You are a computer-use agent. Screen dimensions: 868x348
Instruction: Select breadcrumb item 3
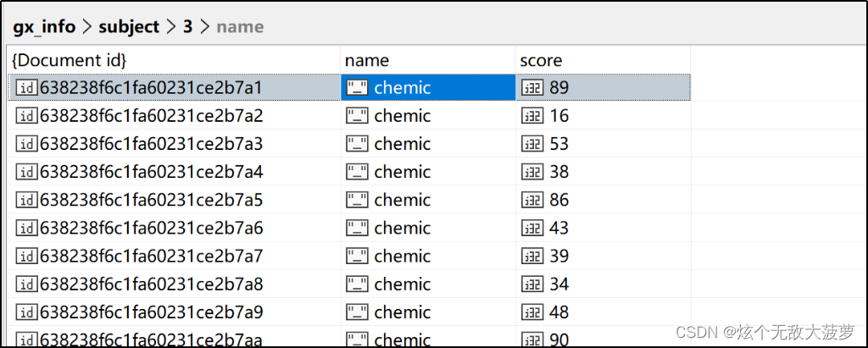click(x=188, y=26)
